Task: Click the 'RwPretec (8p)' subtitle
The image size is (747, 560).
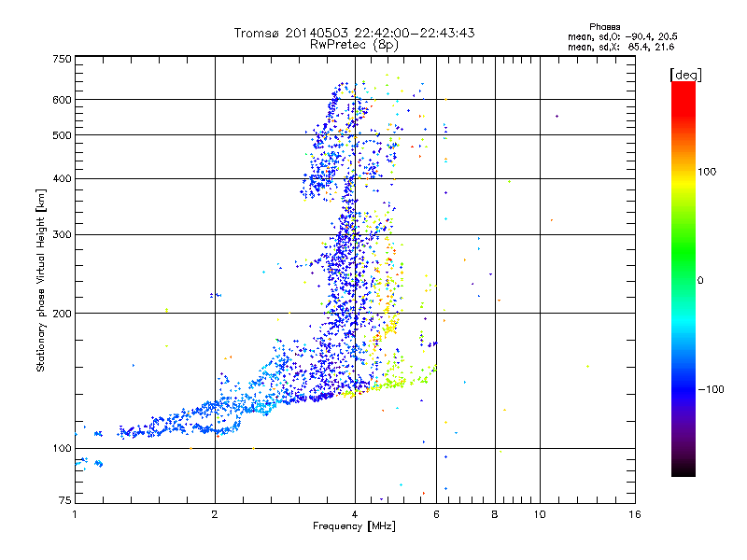Action: tap(354, 45)
